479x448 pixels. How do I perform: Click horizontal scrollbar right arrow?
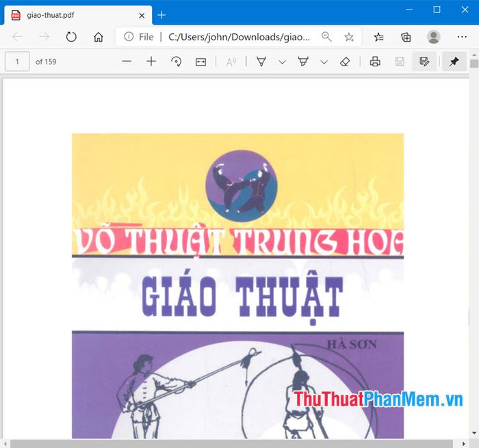click(x=464, y=443)
